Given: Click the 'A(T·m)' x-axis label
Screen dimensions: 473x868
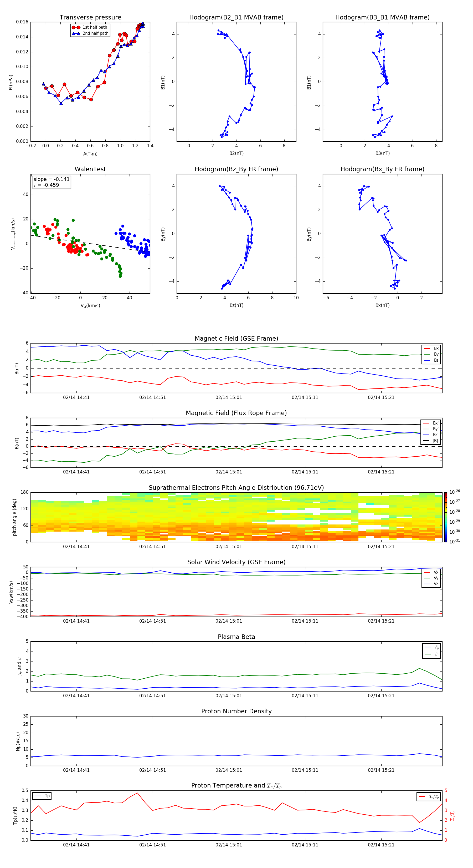Looking at the screenshot, I should coord(90,154).
